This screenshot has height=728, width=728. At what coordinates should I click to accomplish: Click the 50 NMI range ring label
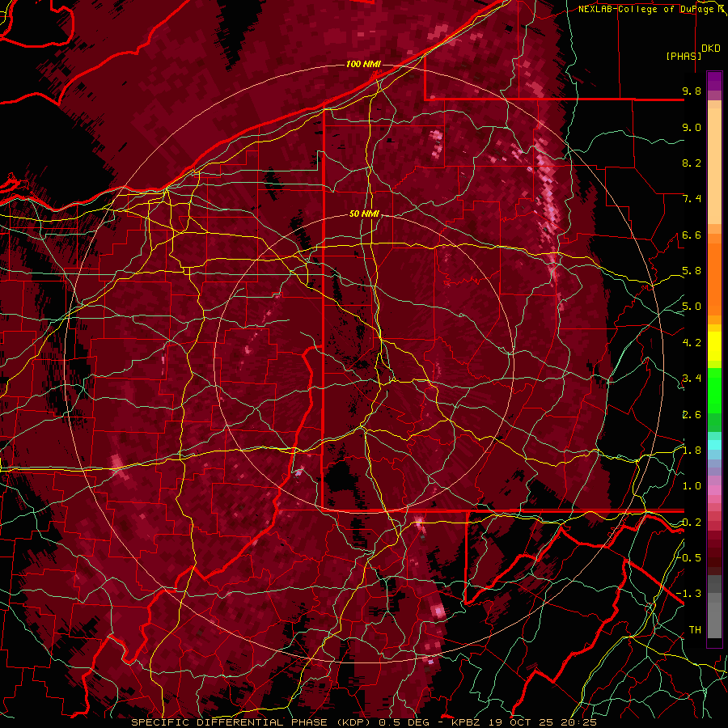(365, 214)
